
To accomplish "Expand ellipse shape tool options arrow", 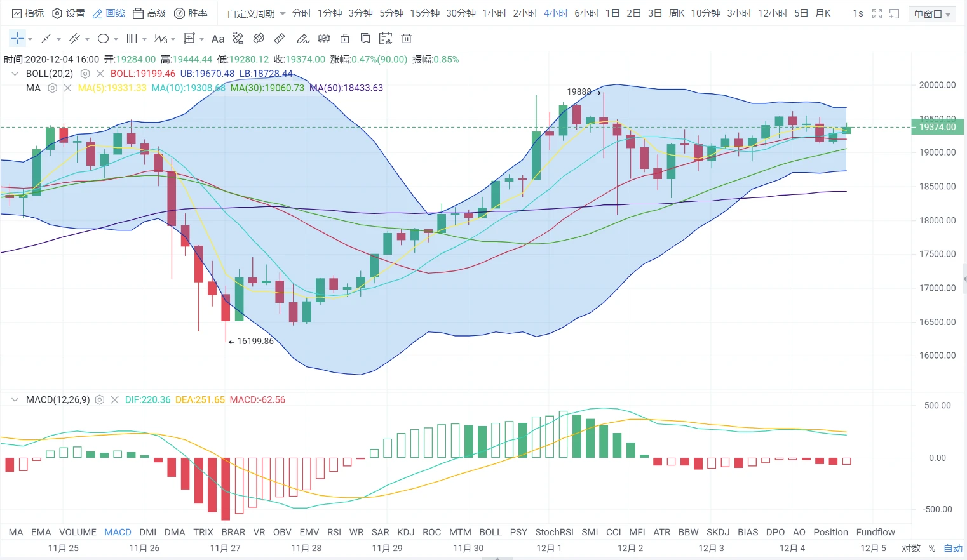I will (116, 39).
